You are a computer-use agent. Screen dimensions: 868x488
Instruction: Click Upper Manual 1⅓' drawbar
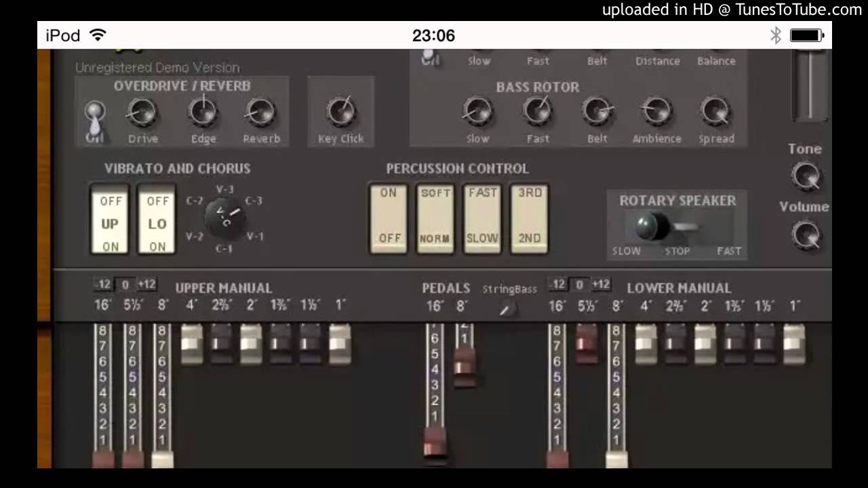point(310,344)
